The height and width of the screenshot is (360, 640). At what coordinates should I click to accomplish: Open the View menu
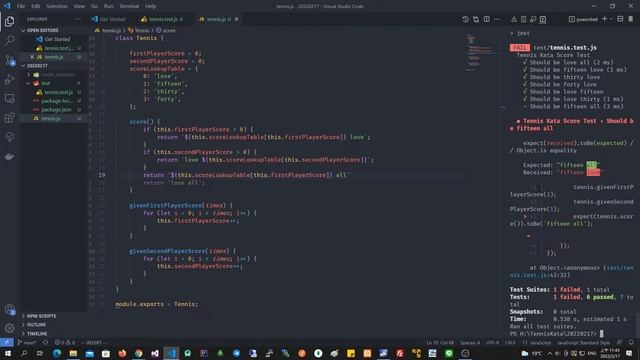79,6
